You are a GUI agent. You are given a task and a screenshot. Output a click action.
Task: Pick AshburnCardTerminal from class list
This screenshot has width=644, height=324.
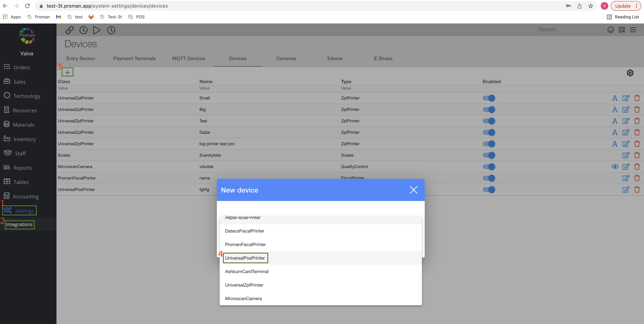[x=246, y=272]
